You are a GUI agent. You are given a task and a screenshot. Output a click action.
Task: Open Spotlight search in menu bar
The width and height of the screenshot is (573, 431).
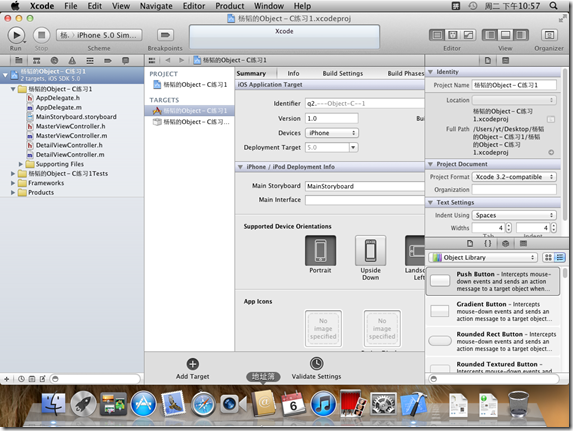[554, 6]
